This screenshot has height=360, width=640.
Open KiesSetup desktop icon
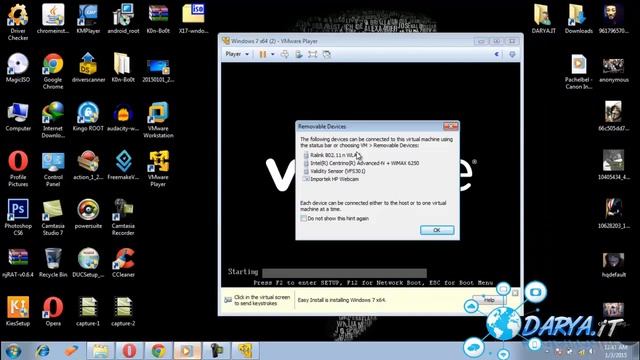[18, 312]
